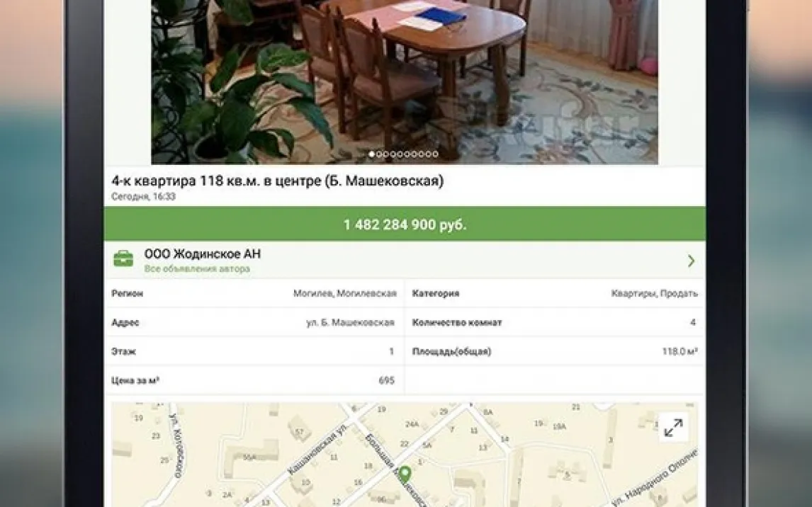Click the Квартиры, Продать category value
Image resolution: width=812 pixels, height=507 pixels.
coord(654,293)
